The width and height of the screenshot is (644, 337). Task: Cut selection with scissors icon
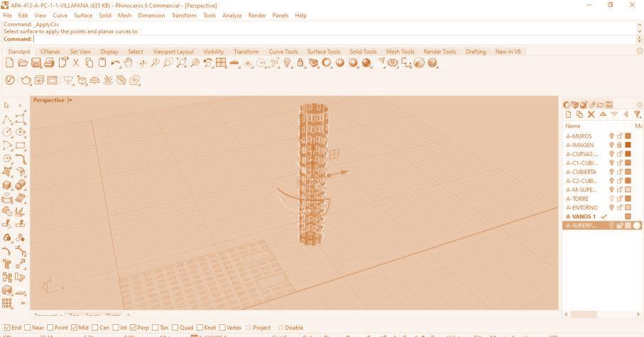[75, 63]
